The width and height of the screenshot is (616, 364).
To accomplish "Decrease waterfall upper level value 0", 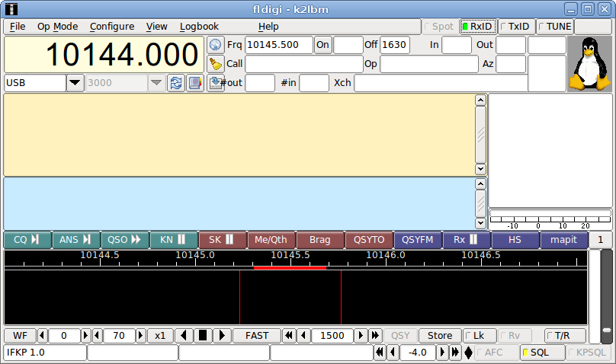I will tap(43, 336).
